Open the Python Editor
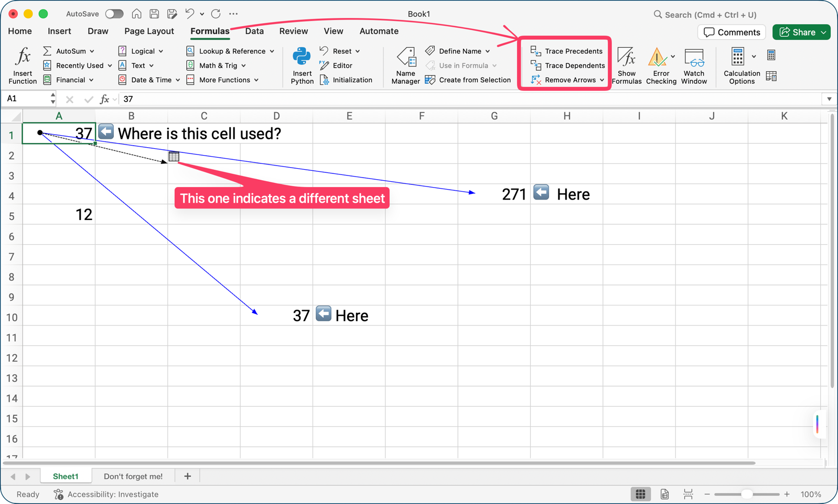The height and width of the screenshot is (504, 838). 336,65
